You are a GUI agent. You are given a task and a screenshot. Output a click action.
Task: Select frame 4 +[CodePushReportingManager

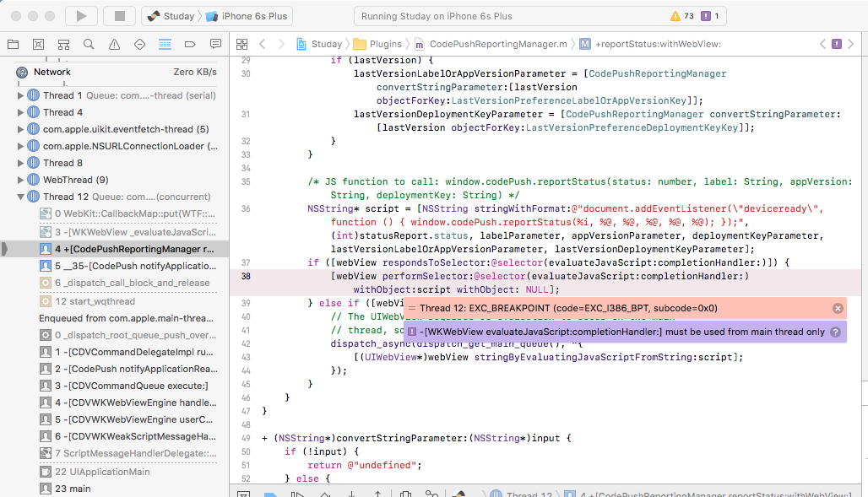click(x=115, y=249)
